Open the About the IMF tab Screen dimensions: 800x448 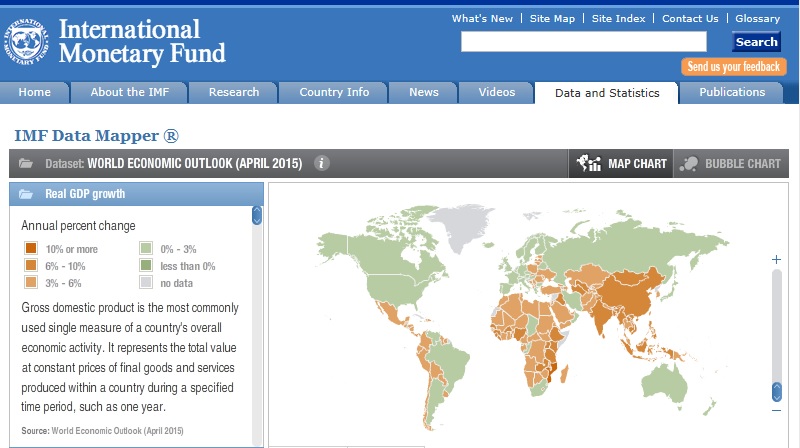(x=130, y=92)
